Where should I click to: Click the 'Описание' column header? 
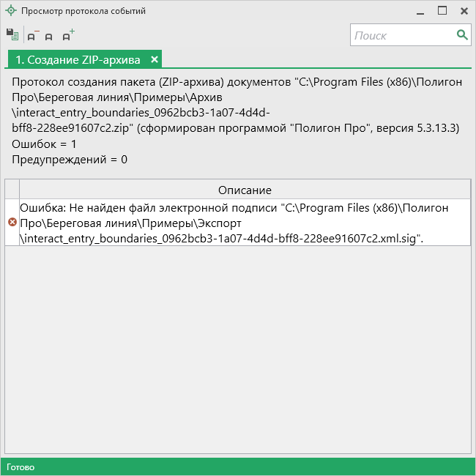245,190
